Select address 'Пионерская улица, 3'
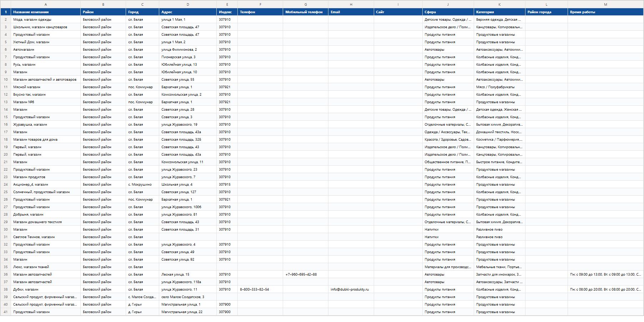The width and height of the screenshot is (644, 322). (x=188, y=57)
